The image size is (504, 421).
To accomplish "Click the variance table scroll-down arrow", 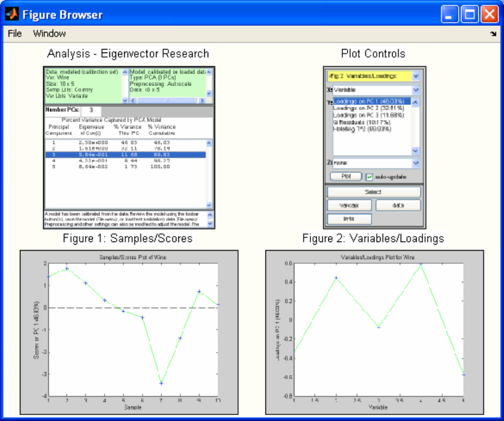I will pos(209,205).
